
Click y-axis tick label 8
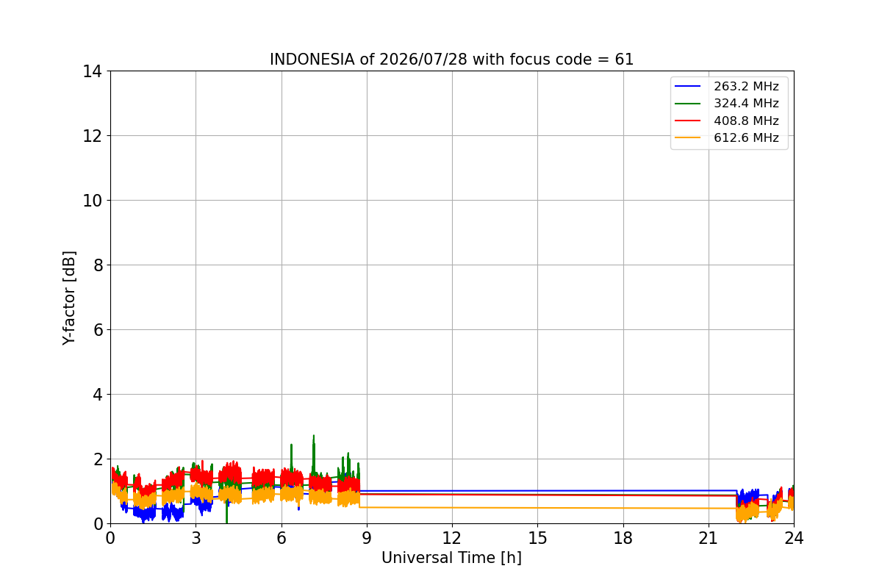(97, 265)
